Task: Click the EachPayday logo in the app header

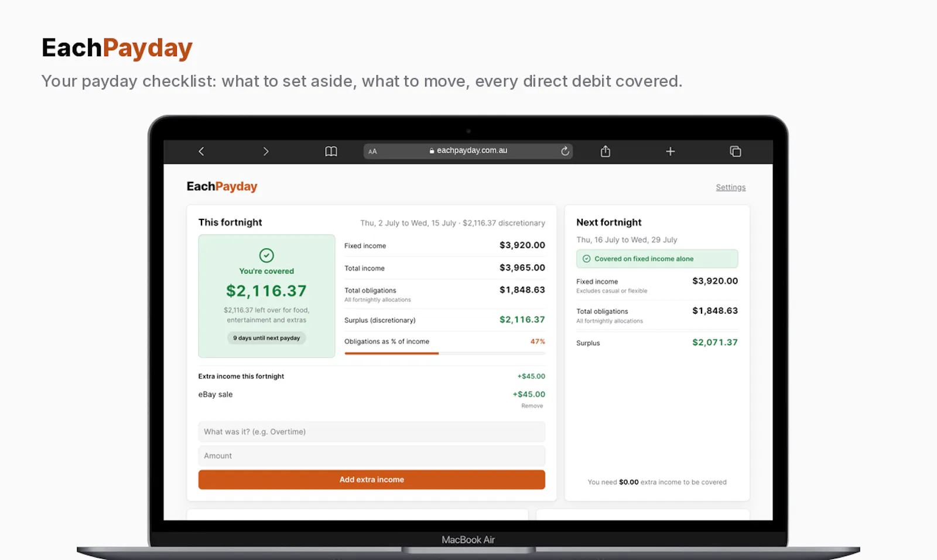Action: 222,187
